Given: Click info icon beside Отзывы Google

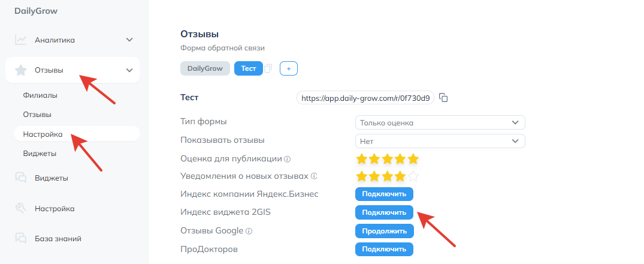Looking at the screenshot, I should click(x=249, y=231).
